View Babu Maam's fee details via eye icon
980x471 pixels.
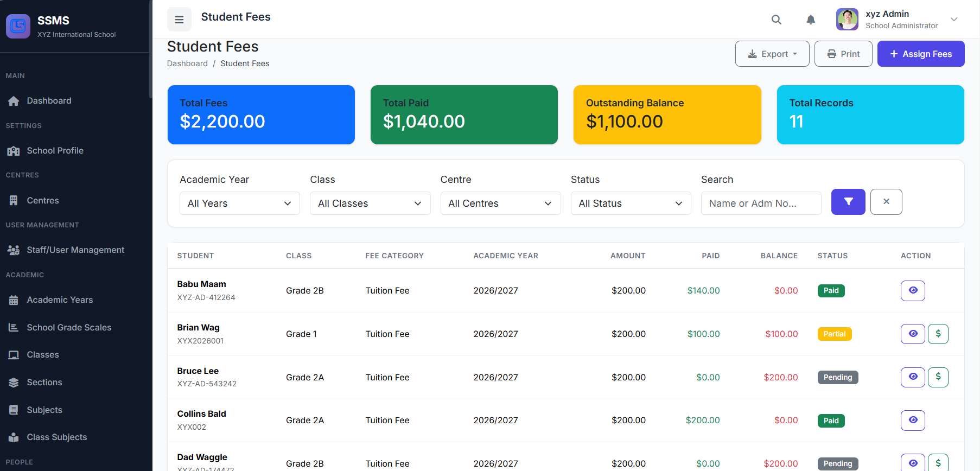click(913, 291)
